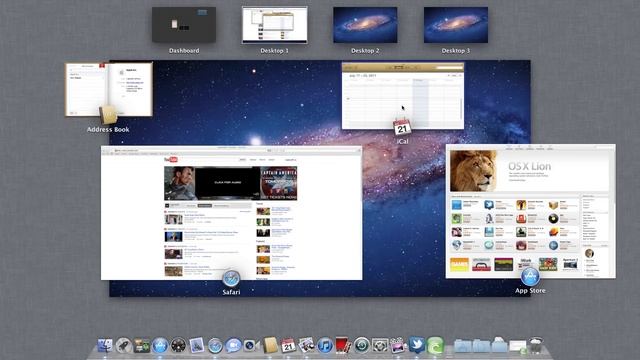Viewport: 640px width, 360px height.
Task: Switch to Desktop 3 space thumbnail
Action: pos(456,25)
